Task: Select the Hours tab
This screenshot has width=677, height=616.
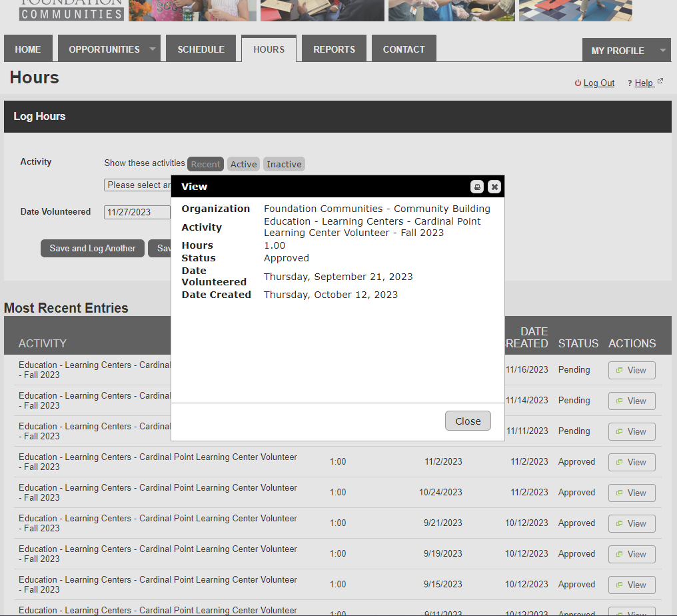Action: pyautogui.click(x=269, y=49)
